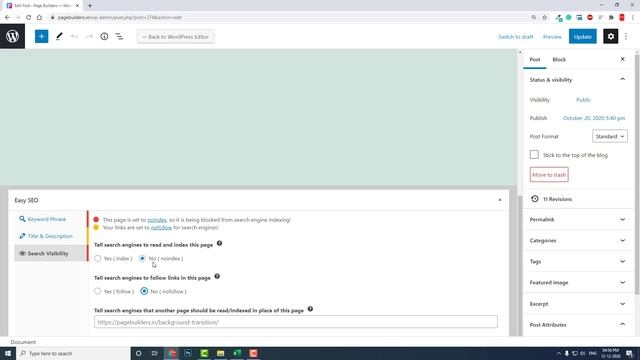Click help icon for index setting

(220, 243)
